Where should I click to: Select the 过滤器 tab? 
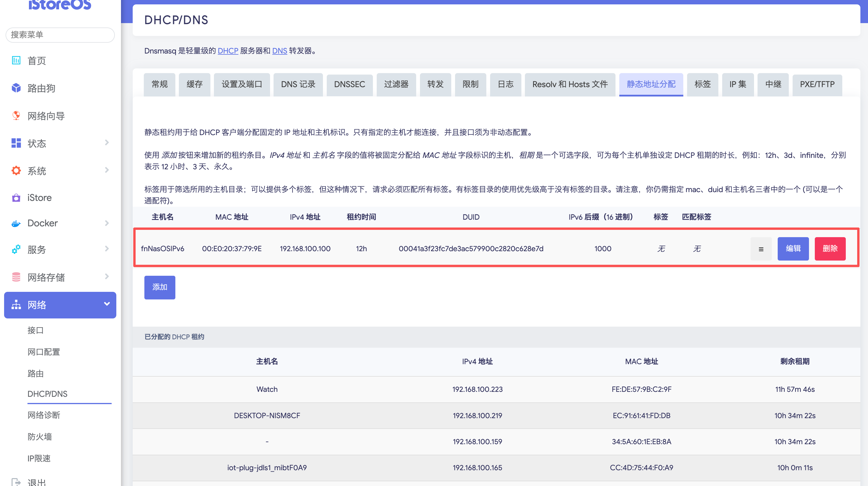[x=396, y=84]
